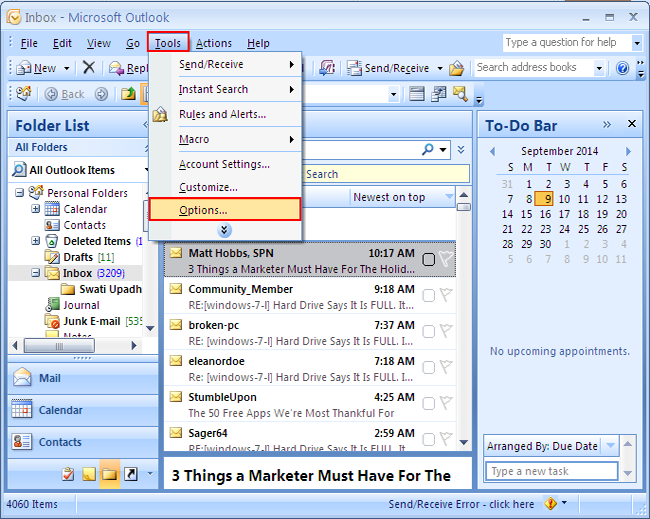Toggle category box on Community_Member message
This screenshot has height=519, width=650.
(429, 296)
